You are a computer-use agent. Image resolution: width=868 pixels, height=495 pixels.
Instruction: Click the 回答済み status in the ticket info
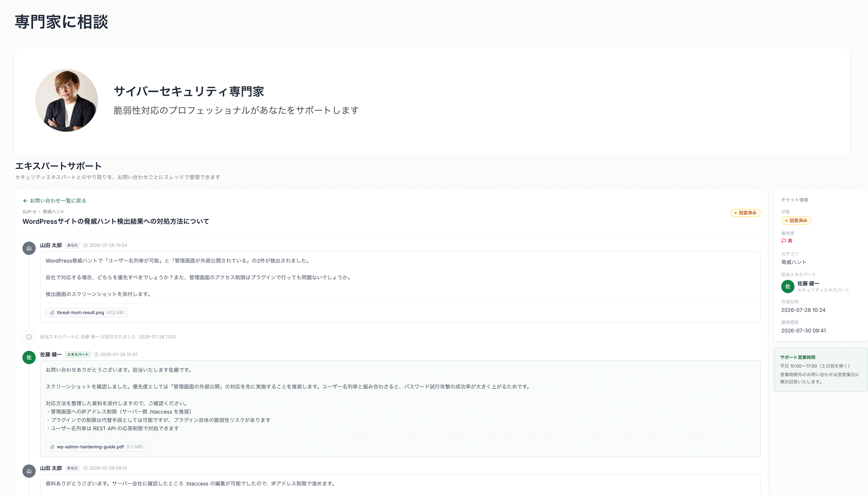click(796, 221)
